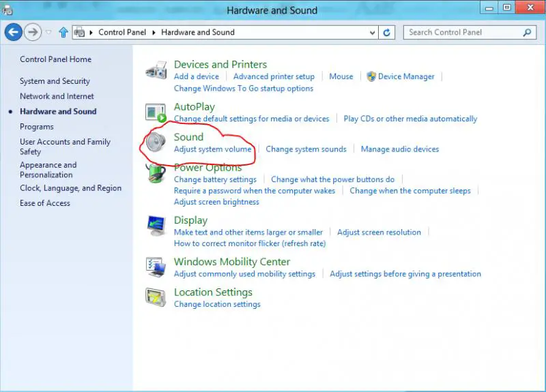This screenshot has height=392, width=546.
Task: Click Play CDs or other media automatically
Action: pyautogui.click(x=411, y=119)
